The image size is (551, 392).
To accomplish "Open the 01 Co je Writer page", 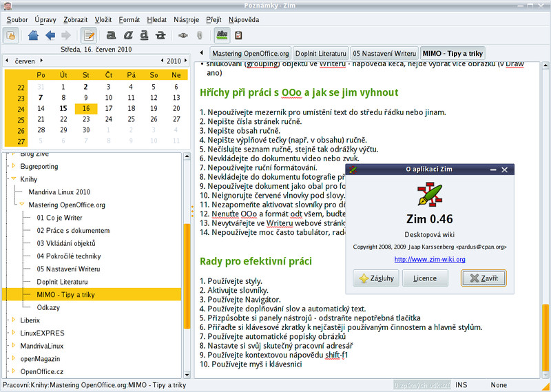I will coord(59,218).
